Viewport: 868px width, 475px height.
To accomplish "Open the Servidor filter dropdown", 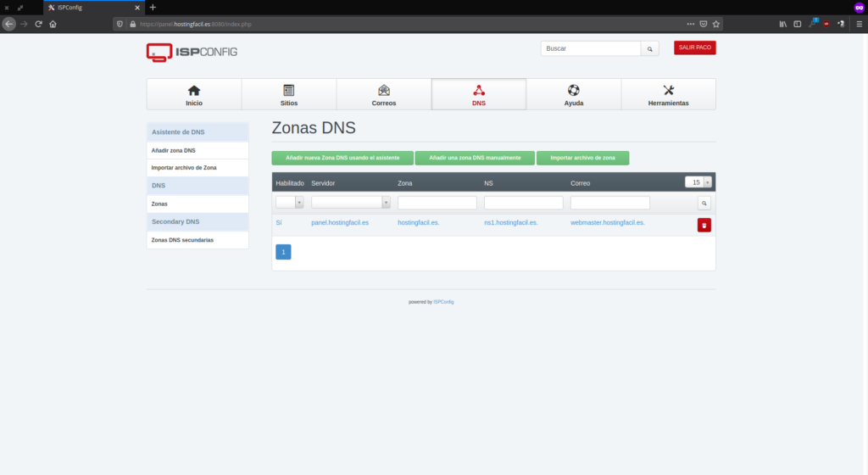I will [350, 203].
